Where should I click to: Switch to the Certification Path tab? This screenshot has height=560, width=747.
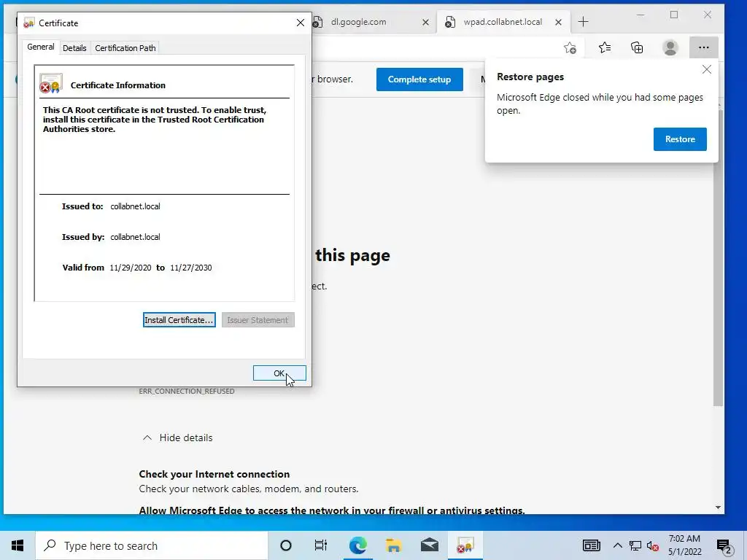point(125,48)
